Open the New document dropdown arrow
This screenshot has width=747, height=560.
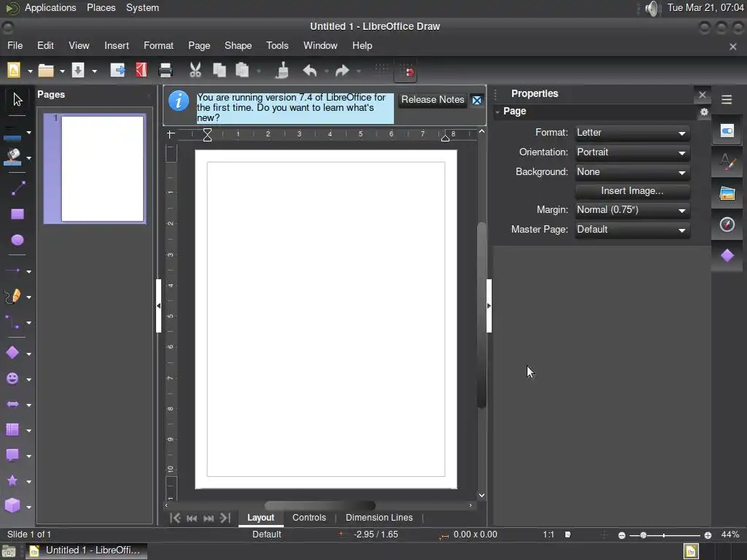[30, 71]
